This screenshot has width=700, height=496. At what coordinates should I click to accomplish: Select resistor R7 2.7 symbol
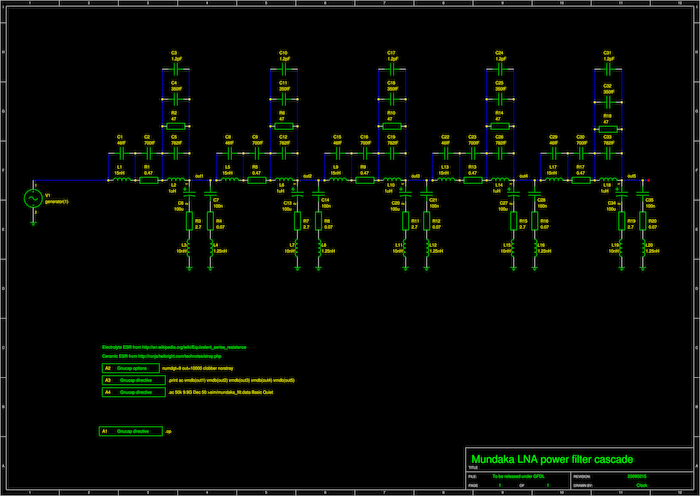coord(297,221)
